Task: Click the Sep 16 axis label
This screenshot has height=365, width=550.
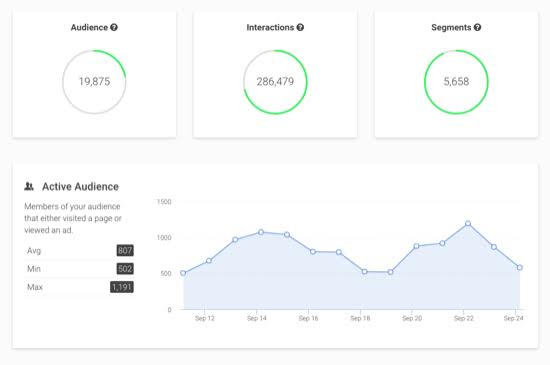Action: pos(308,318)
